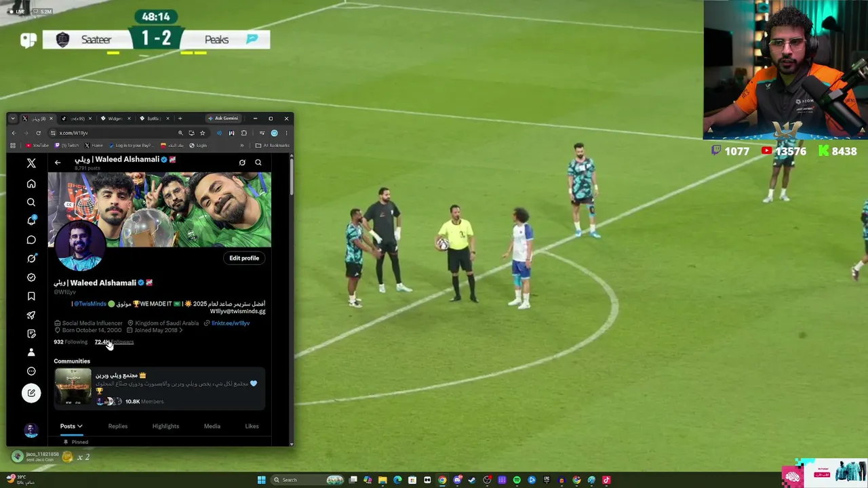Open a new Chrome tab
The width and height of the screenshot is (868, 488).
click(180, 119)
